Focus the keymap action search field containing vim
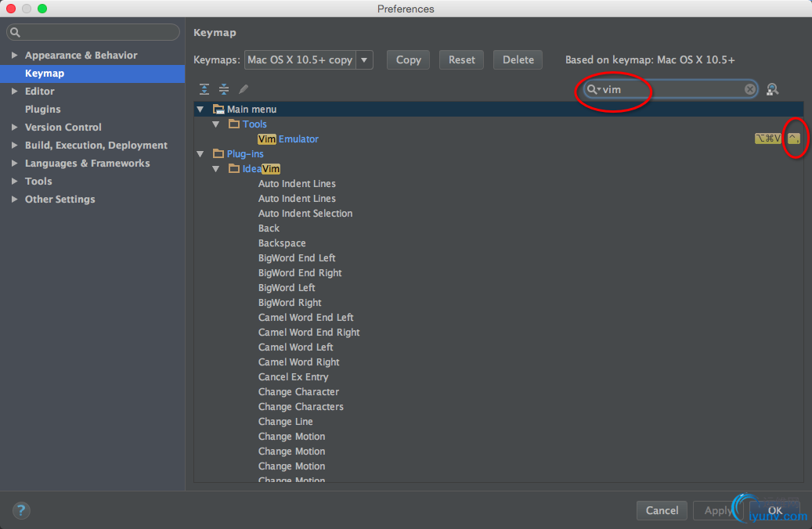Viewport: 812px width, 529px height. [x=670, y=89]
